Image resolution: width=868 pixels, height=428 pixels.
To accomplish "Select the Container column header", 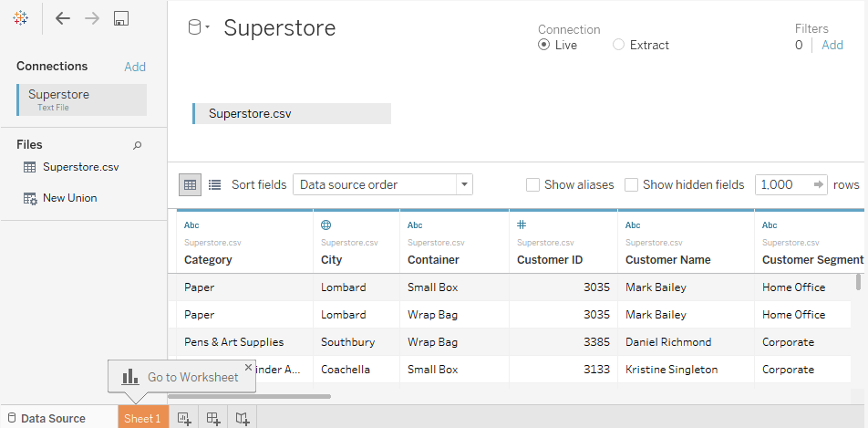I will [x=433, y=259].
